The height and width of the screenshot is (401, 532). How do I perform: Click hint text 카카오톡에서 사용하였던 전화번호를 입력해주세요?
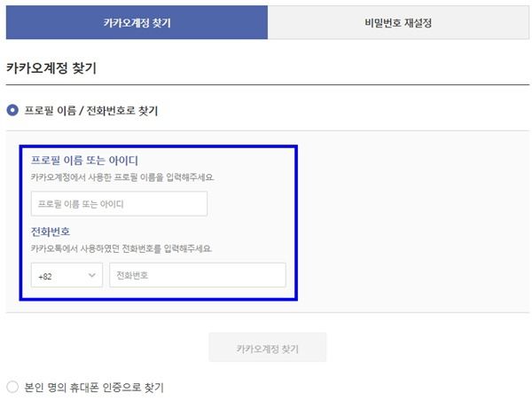(x=121, y=248)
